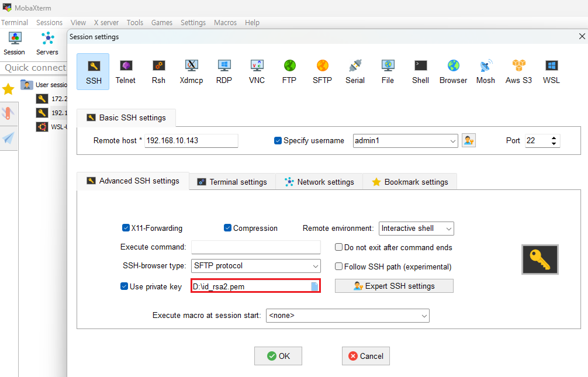This screenshot has height=377, width=588.
Task: Open the tools knife sidebar tab
Action: click(8, 113)
